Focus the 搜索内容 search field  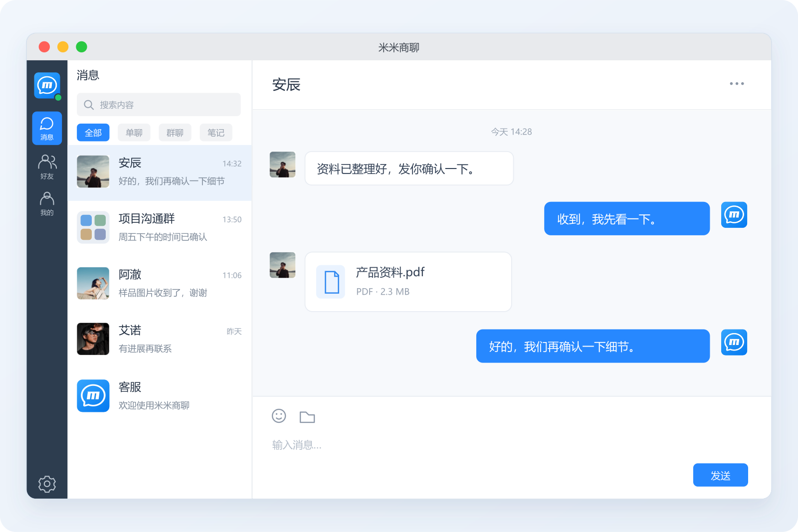point(159,105)
